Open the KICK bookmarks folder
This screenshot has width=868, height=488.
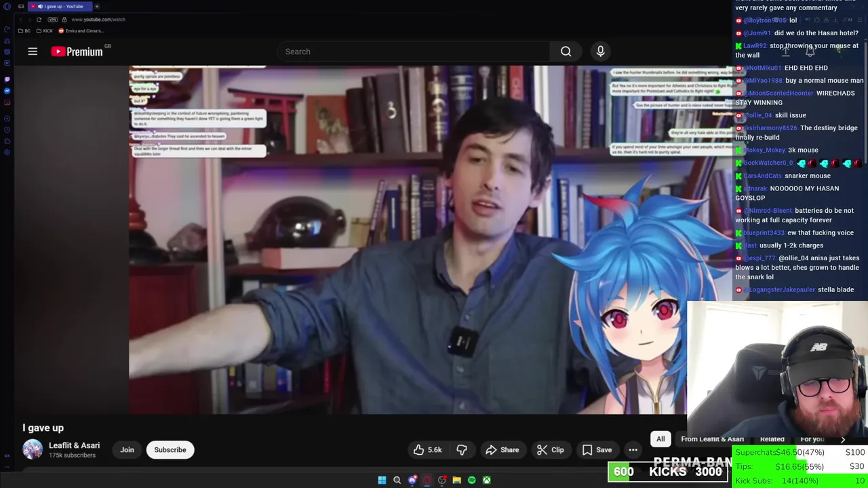45,31
